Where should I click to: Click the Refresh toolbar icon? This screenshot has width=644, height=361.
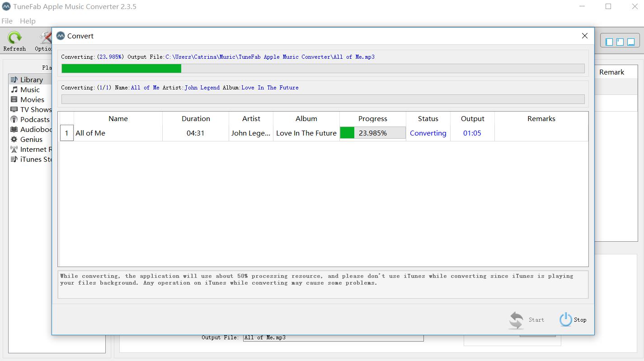14,41
